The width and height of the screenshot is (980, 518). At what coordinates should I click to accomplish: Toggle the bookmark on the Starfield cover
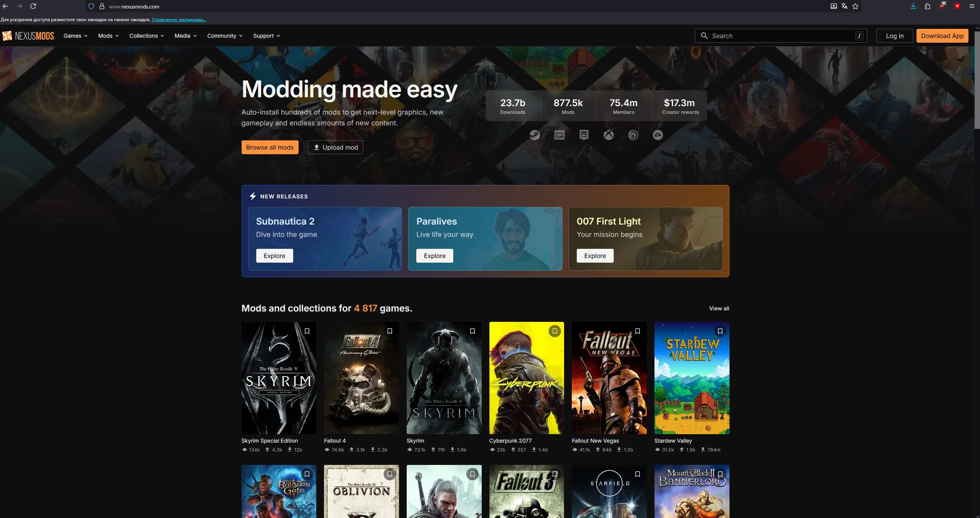(x=638, y=474)
